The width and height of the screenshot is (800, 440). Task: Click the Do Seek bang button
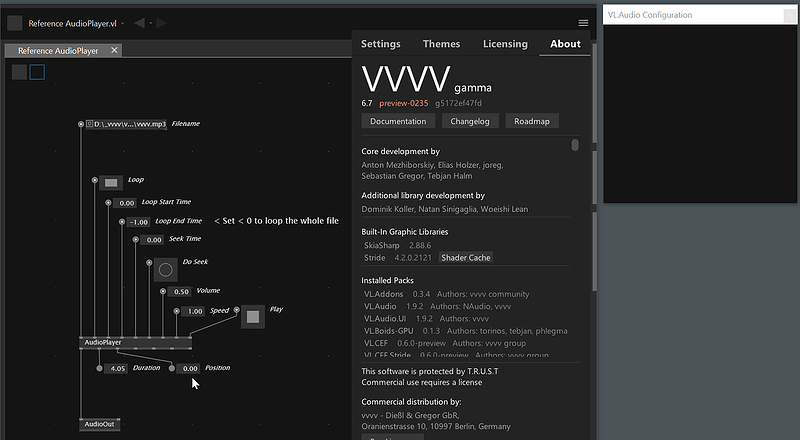165,270
